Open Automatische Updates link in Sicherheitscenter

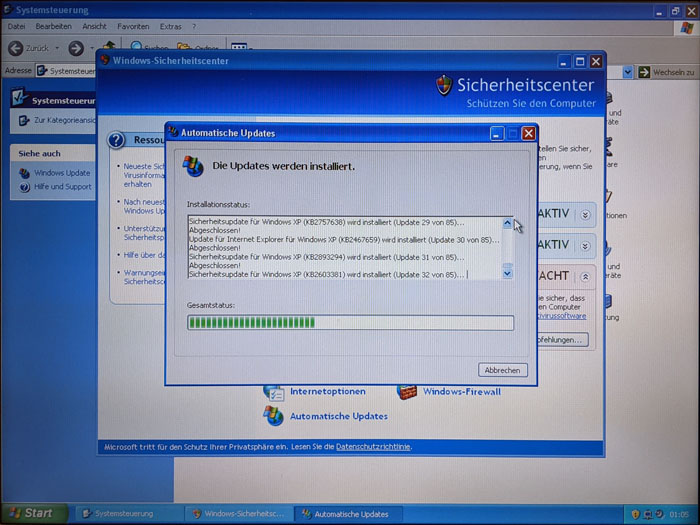(339, 416)
